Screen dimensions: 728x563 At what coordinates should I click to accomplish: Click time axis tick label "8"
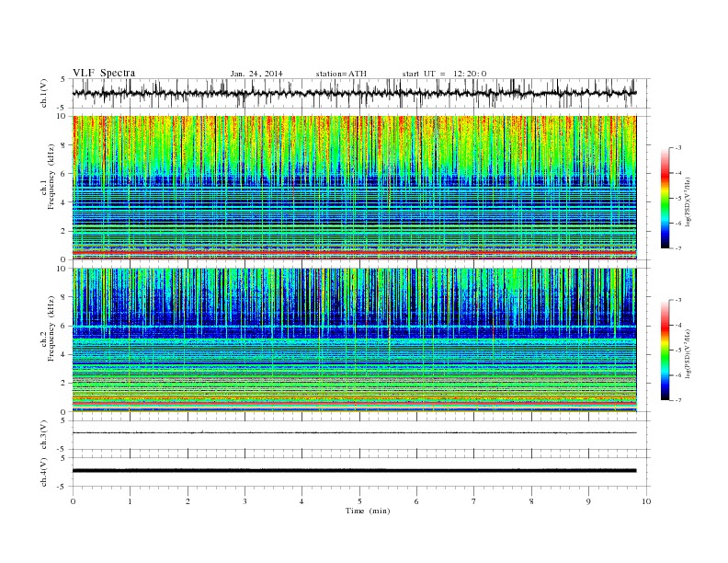click(531, 501)
